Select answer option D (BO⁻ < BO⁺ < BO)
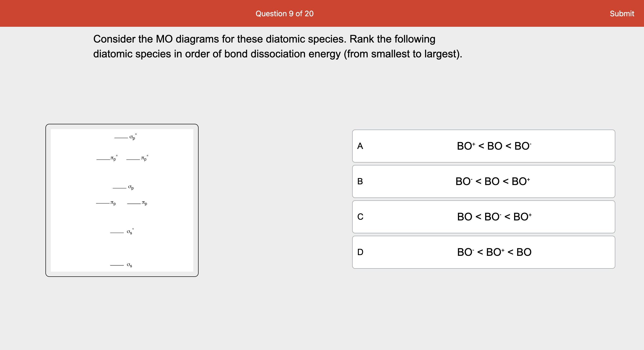Screen dimensions: 644x350 pyautogui.click(x=483, y=252)
